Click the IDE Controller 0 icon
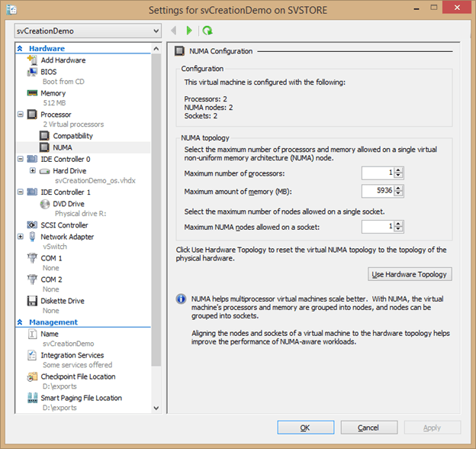This screenshot has width=476, height=449. (32, 159)
